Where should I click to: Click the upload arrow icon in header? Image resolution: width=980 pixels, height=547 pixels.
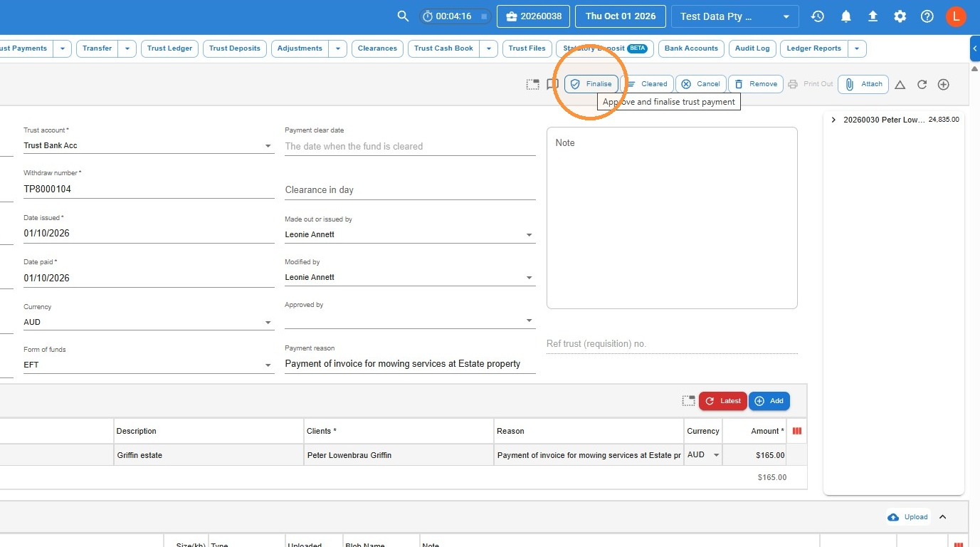coord(873,16)
